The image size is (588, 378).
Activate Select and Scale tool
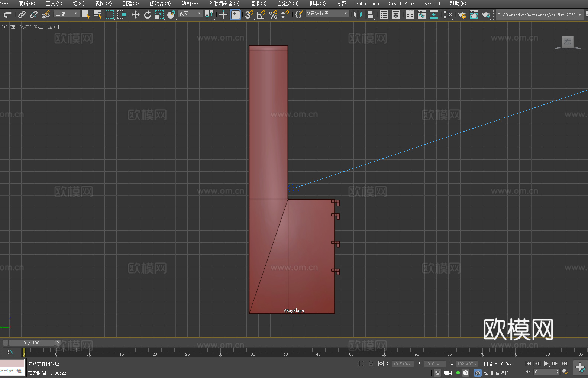(x=159, y=14)
